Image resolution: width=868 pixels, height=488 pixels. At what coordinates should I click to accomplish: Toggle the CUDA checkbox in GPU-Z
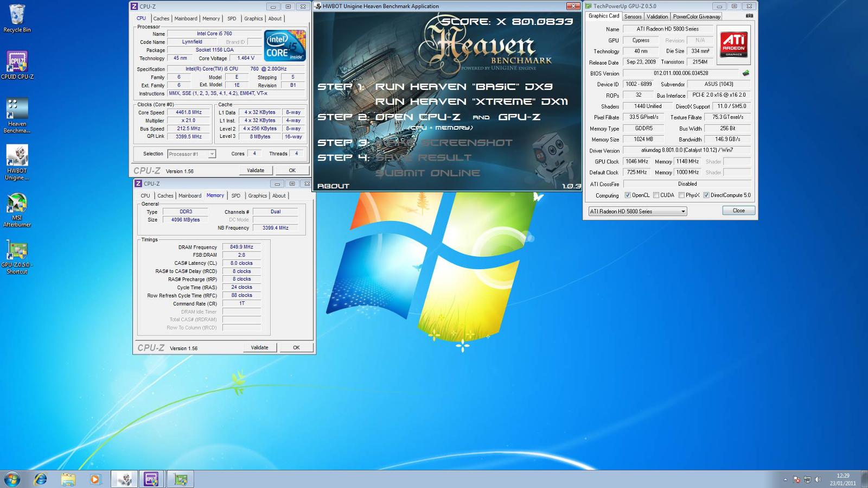pos(656,195)
